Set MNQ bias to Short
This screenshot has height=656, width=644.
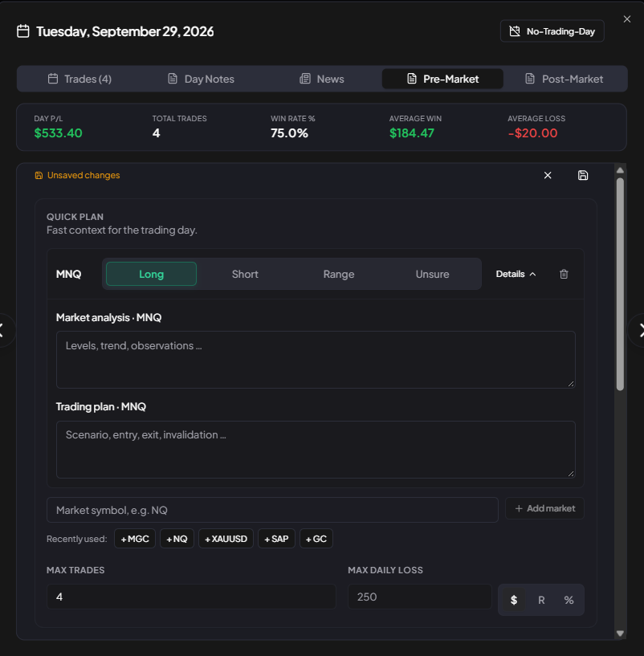245,274
